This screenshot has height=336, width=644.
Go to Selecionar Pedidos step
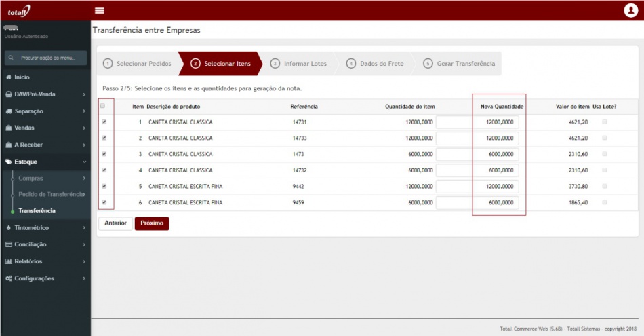136,64
